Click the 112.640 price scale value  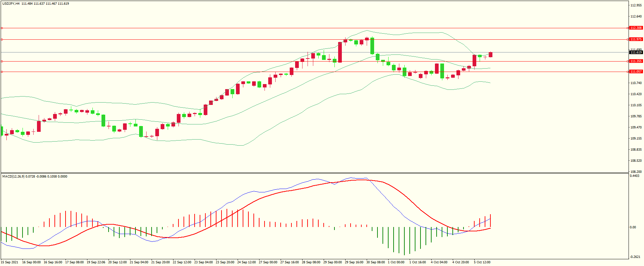(x=636, y=16)
